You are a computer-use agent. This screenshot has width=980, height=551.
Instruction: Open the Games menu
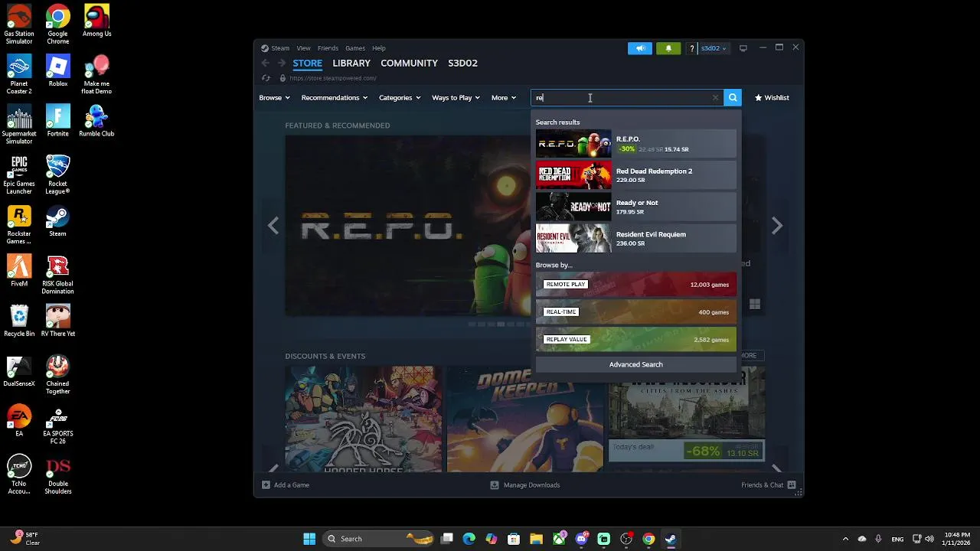[355, 48]
